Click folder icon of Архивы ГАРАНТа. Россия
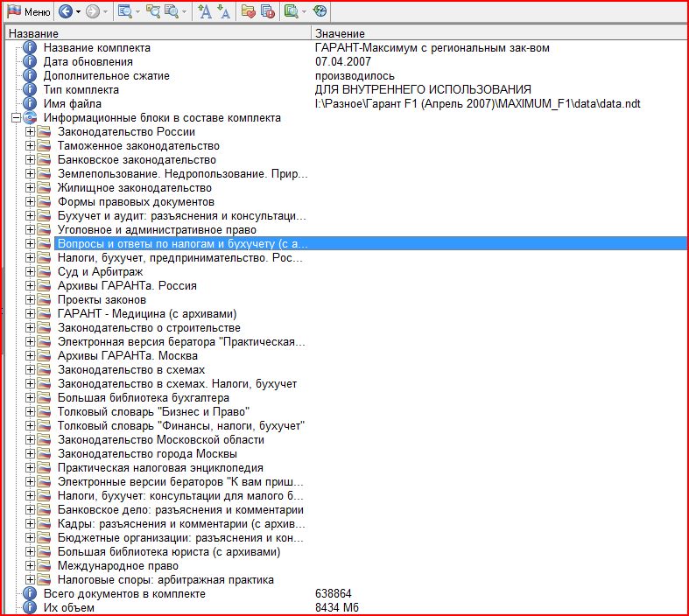 pos(44,286)
